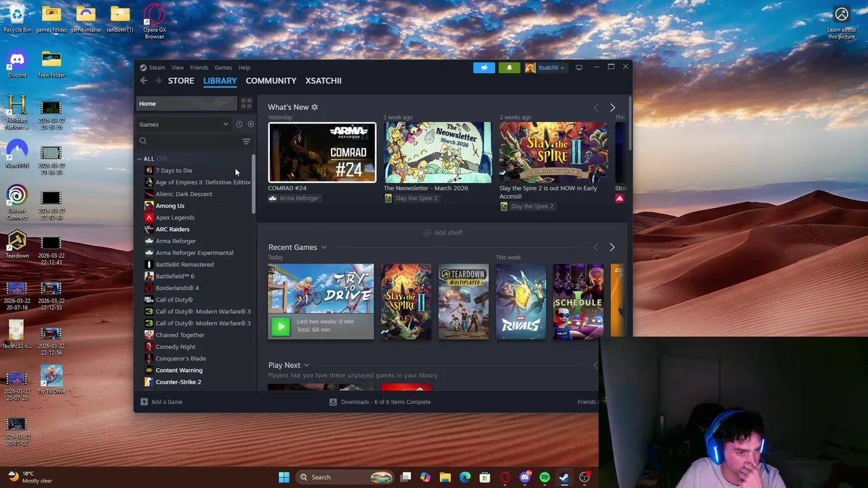Open Teardown desktop shortcut
The height and width of the screenshot is (488, 868).
pyautogui.click(x=17, y=244)
